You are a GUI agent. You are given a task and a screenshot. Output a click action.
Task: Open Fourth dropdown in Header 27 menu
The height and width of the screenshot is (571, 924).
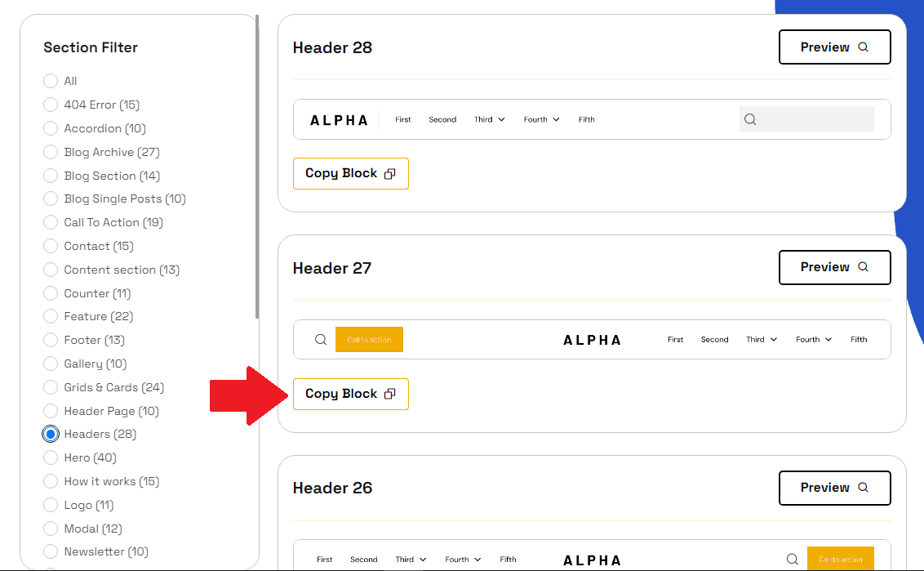click(x=813, y=339)
